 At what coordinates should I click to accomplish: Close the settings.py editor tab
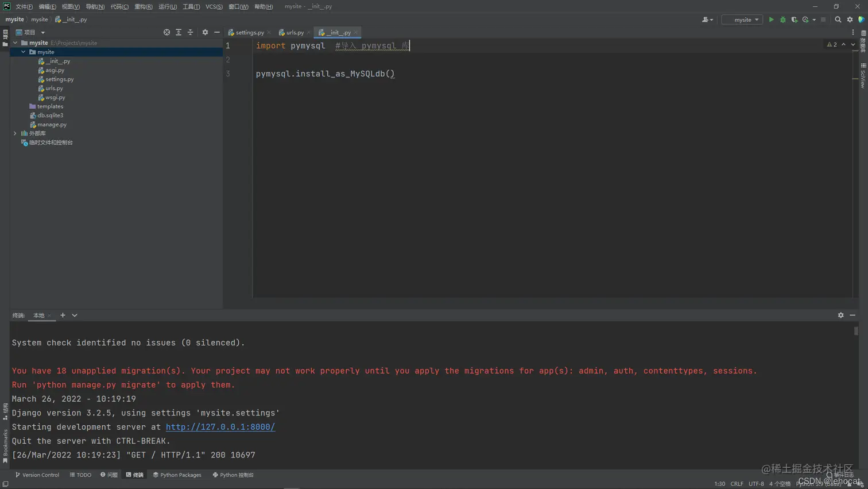[x=269, y=33]
